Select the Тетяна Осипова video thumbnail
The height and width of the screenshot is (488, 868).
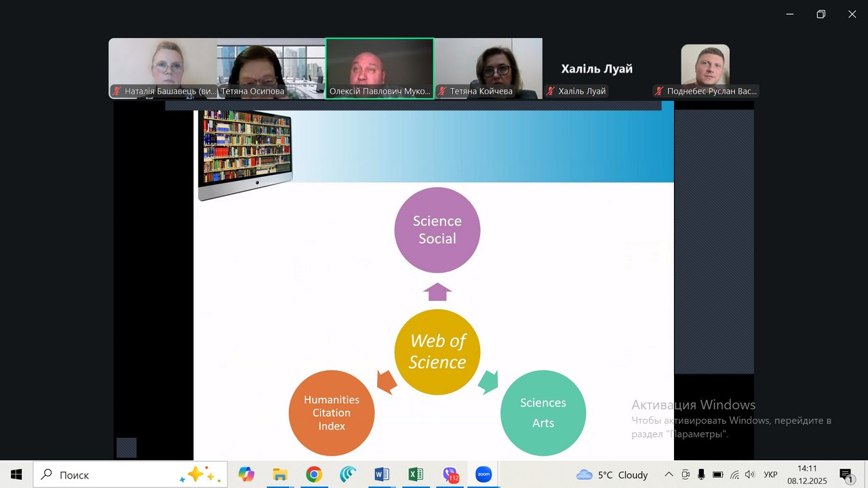pyautogui.click(x=271, y=68)
